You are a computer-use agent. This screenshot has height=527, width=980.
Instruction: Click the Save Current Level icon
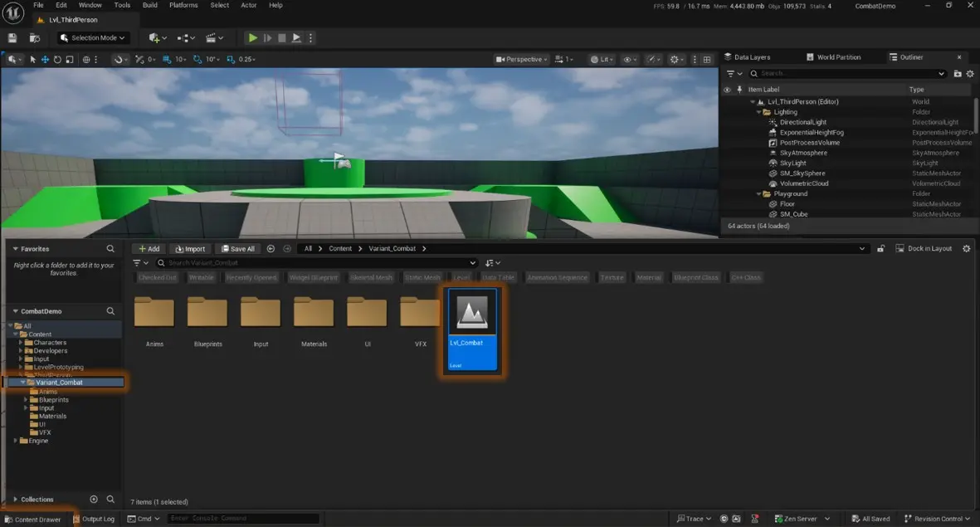point(12,37)
